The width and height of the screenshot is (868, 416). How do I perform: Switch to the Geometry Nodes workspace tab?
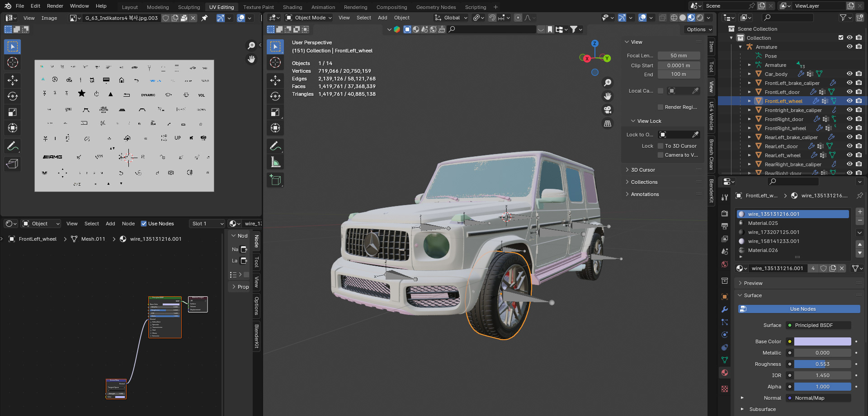pyautogui.click(x=436, y=7)
